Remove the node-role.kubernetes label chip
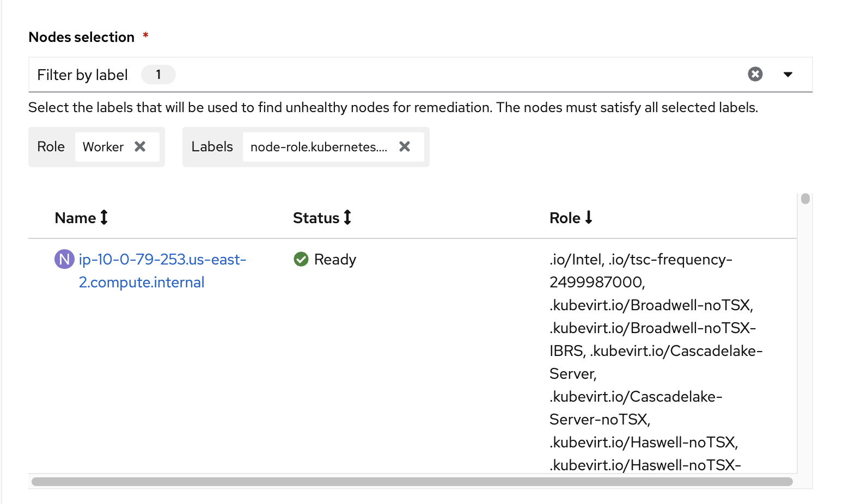The height and width of the screenshot is (504, 855). [405, 146]
